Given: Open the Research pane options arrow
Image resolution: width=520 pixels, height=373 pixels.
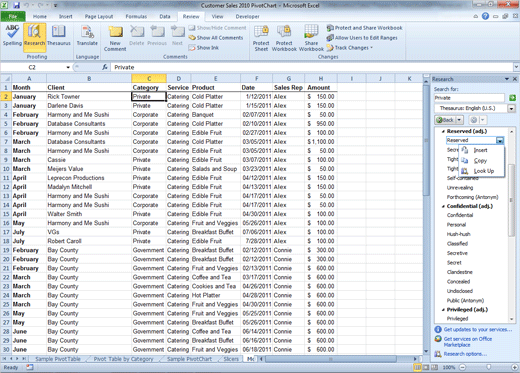Looking at the screenshot, I should tap(507, 79).
